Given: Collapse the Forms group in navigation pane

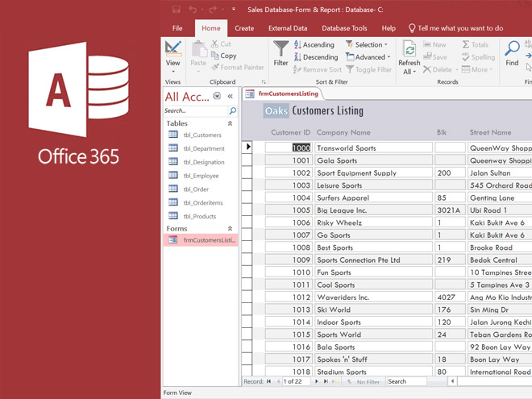Looking at the screenshot, I should coord(231,229).
